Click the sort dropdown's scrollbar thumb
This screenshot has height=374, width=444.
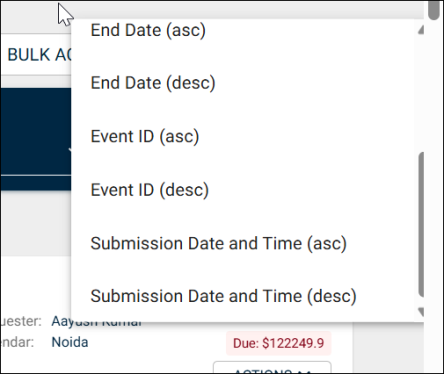click(x=421, y=224)
